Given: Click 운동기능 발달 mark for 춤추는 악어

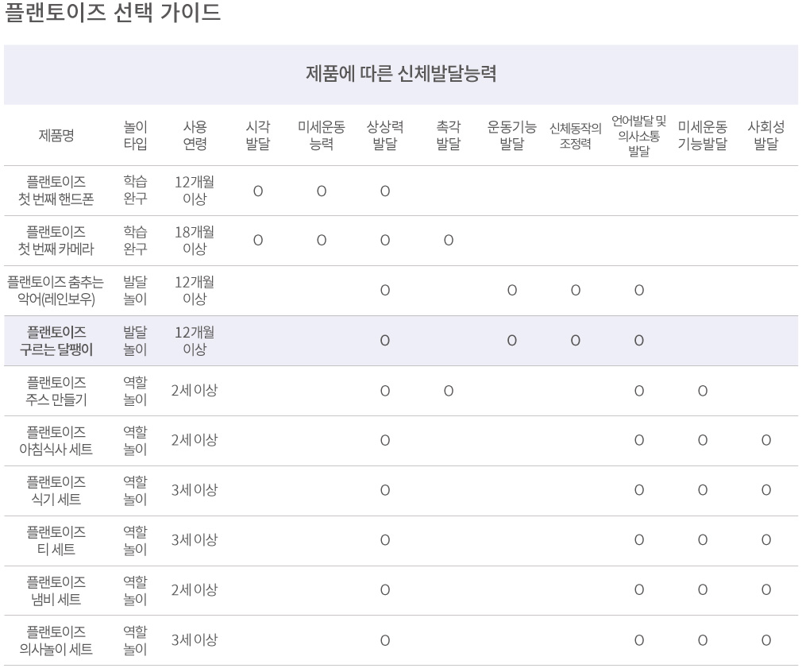Looking at the screenshot, I should coord(512,291).
